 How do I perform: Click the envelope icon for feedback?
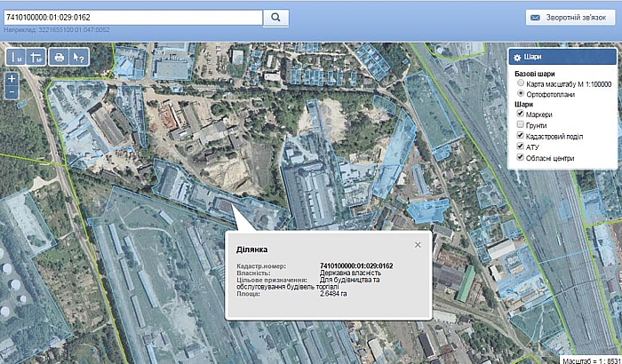coord(536,17)
